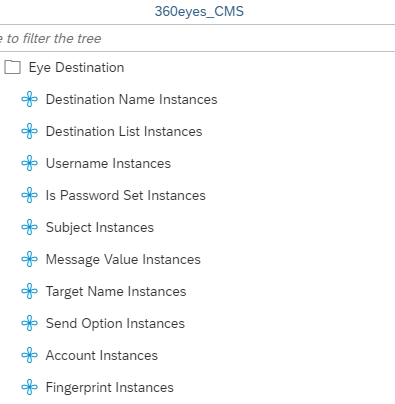This screenshot has width=395, height=404.
Task: Click the icon beside Is Password Set Instances
Action: coord(29,195)
